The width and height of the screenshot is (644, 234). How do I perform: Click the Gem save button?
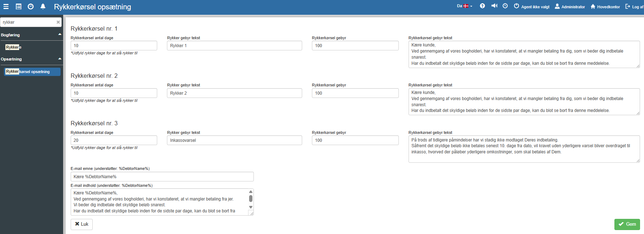tap(627, 224)
